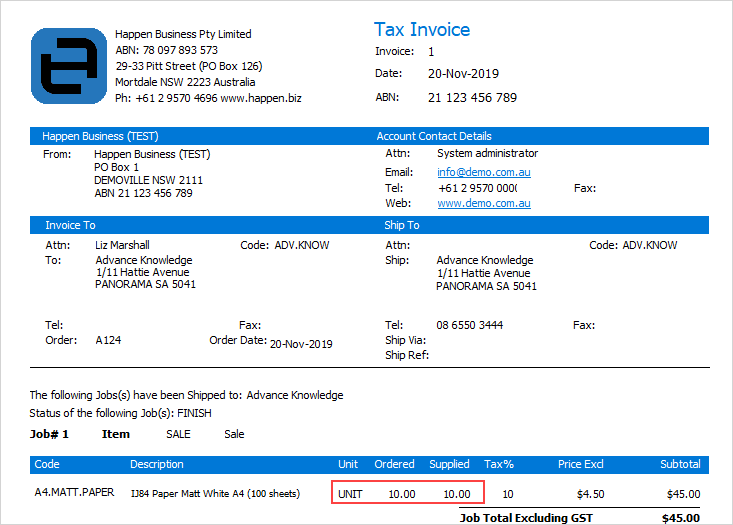Click Advance Knowledge in Ship To address
The image size is (733, 525).
pyautogui.click(x=485, y=260)
